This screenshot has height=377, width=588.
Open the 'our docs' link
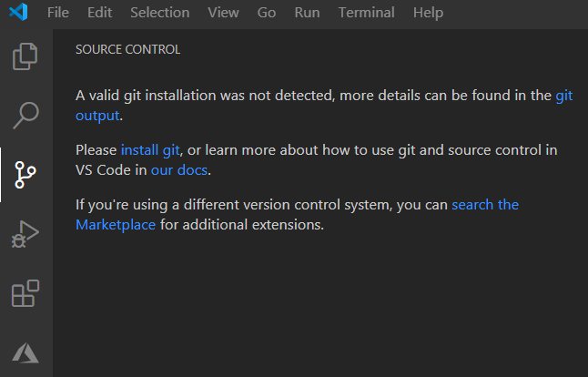(x=179, y=170)
